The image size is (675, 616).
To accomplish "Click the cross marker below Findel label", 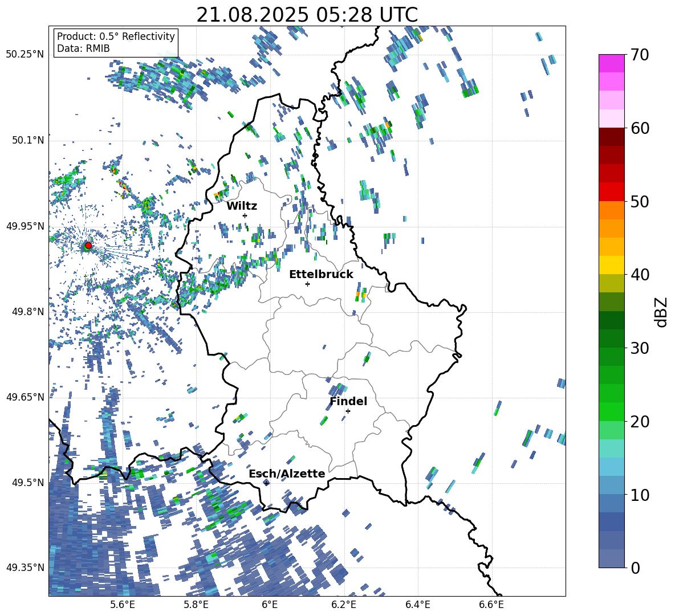I will 348,411.
